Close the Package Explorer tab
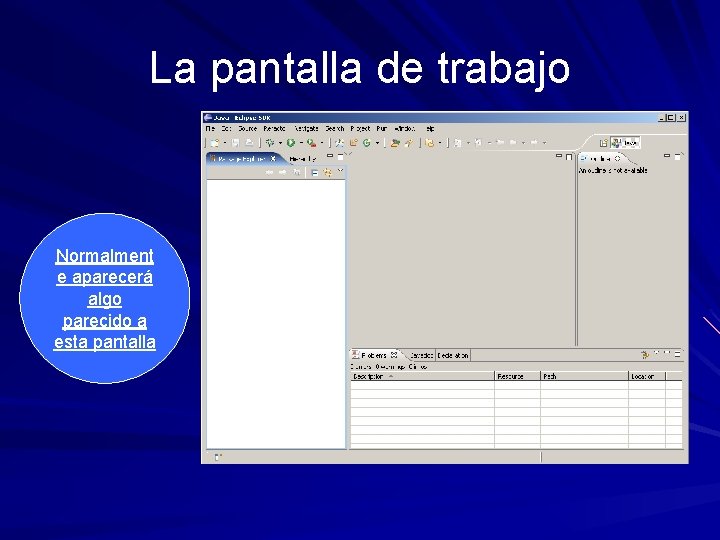Image resolution: width=720 pixels, height=540 pixels. point(273,158)
